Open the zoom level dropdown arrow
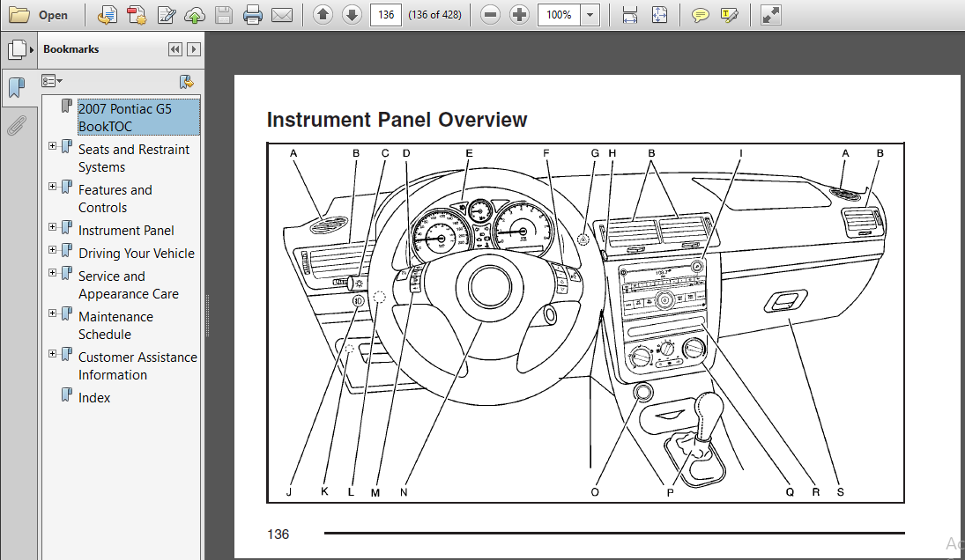Image resolution: width=965 pixels, height=560 pixels. [590, 15]
